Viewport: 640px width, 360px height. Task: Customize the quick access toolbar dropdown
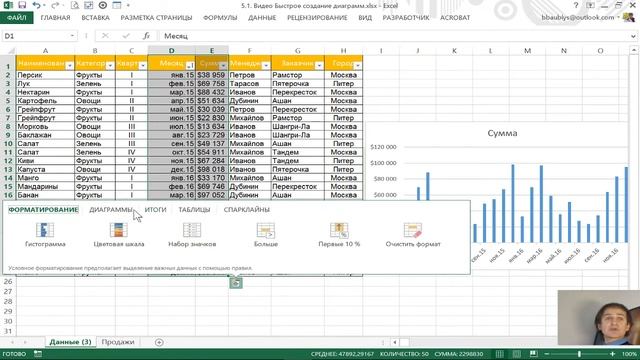tap(128, 5)
